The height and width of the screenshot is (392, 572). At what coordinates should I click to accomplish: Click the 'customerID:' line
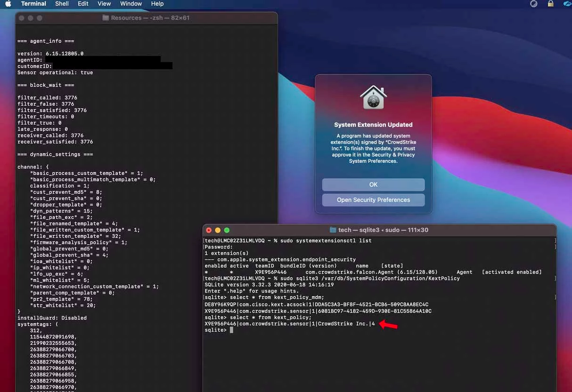click(x=34, y=66)
